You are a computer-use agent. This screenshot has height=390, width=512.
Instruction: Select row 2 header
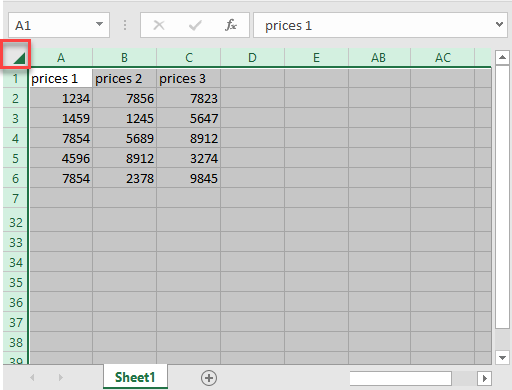pos(15,99)
